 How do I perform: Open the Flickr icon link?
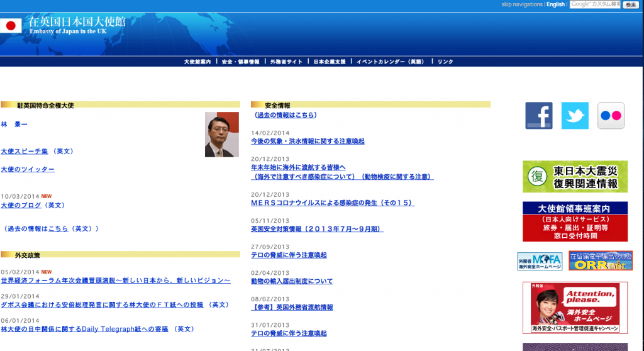611,116
